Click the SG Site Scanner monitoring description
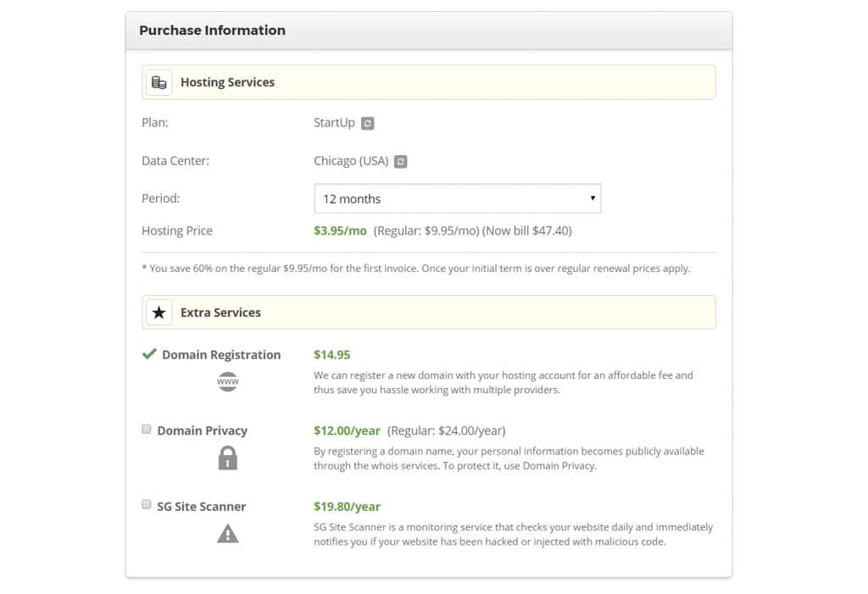This screenshot has height=594, width=868. tap(513, 534)
